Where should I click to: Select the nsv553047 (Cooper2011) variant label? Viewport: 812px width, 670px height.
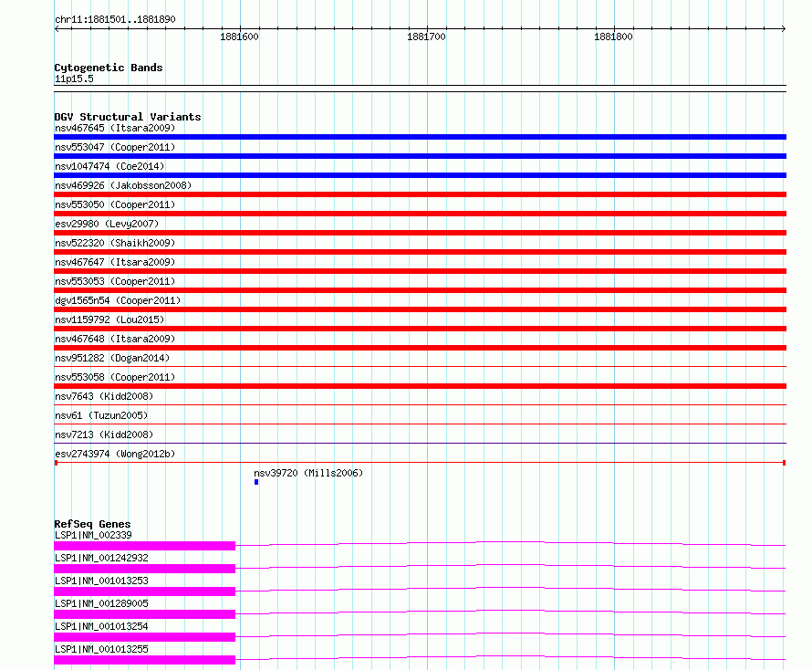115,147
